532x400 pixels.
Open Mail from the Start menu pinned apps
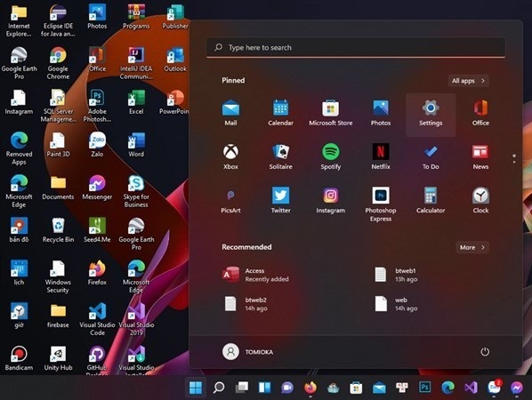[x=230, y=113]
